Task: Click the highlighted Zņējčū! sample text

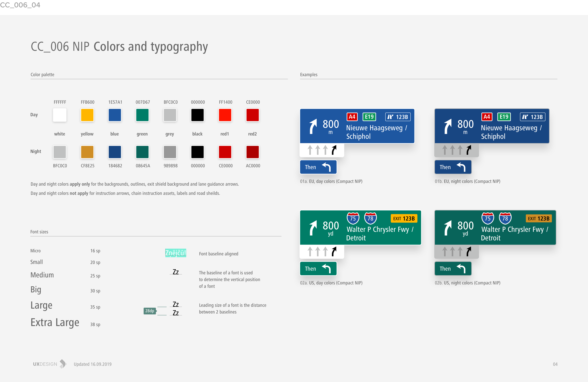Action: (x=175, y=253)
